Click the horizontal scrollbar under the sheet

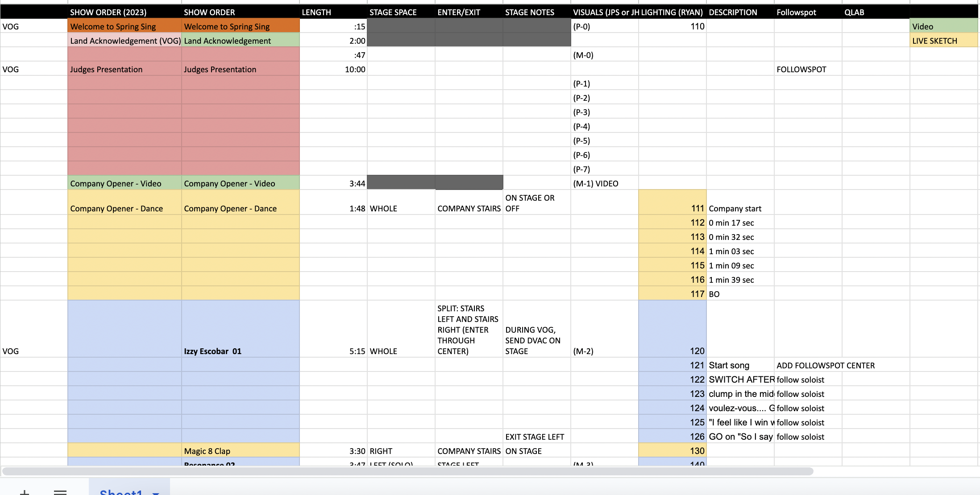pos(408,471)
